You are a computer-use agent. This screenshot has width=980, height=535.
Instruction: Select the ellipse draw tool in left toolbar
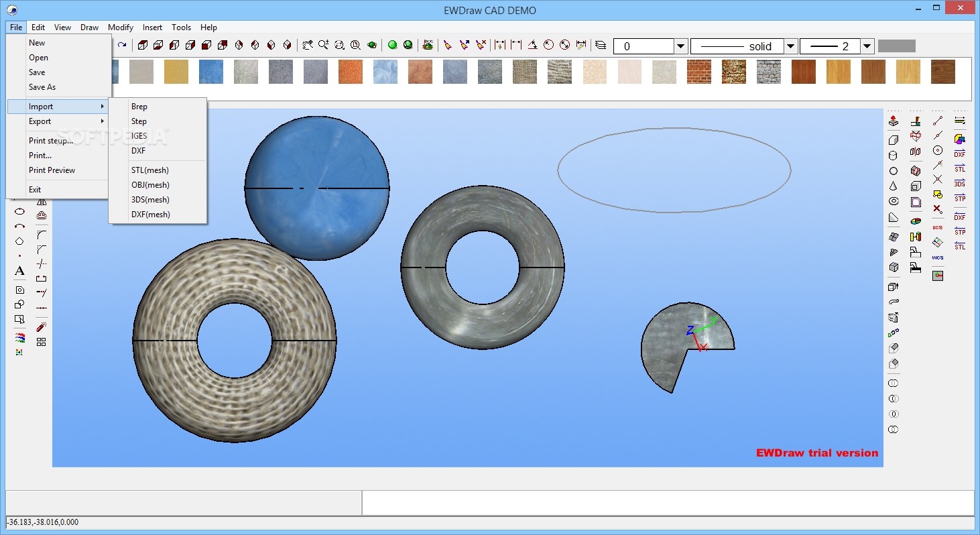tap(19, 212)
